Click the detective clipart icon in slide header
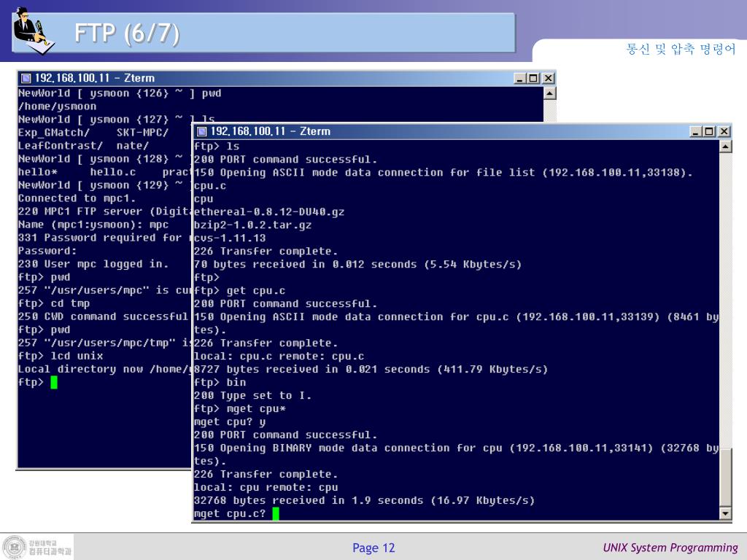Image resolution: width=747 pixels, height=560 pixels. [34, 31]
